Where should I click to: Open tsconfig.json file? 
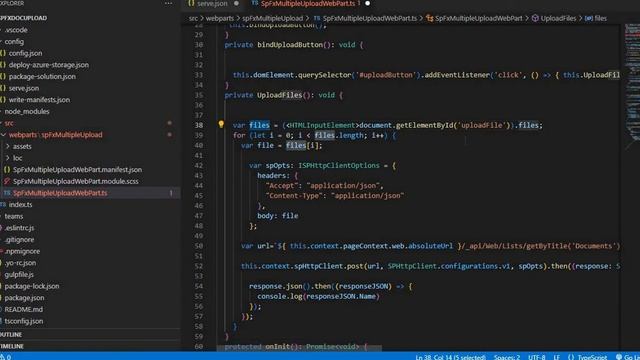(24, 321)
